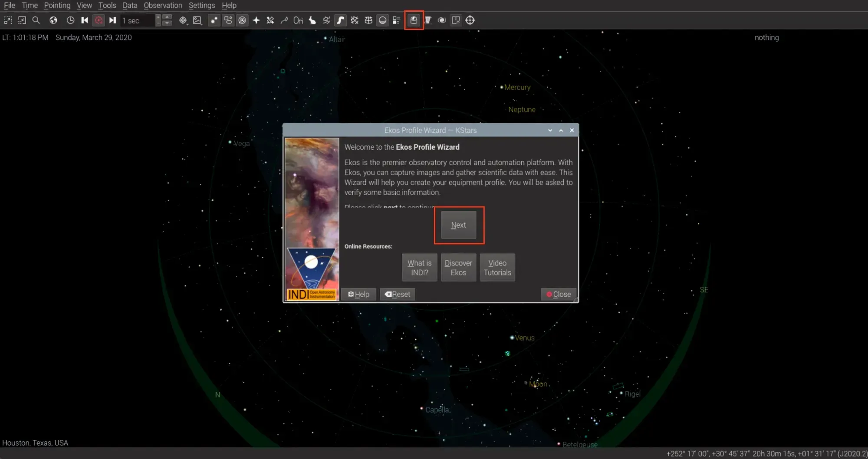Click Help button in the wizard dialog
This screenshot has width=868, height=459.
click(x=358, y=294)
